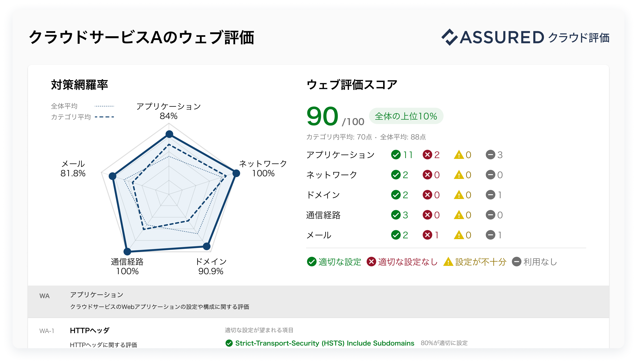Screen dimensions: 637x364
Task: Click the gray minus icon beside 利用なし legend
Action: [516, 262]
